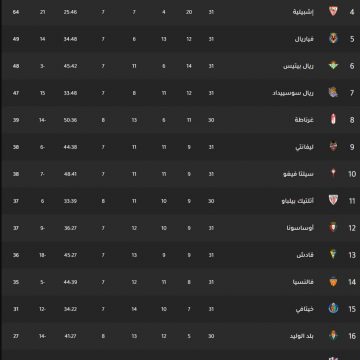
Task: Select the Osasuna crest in row 12
Action: 333,228
